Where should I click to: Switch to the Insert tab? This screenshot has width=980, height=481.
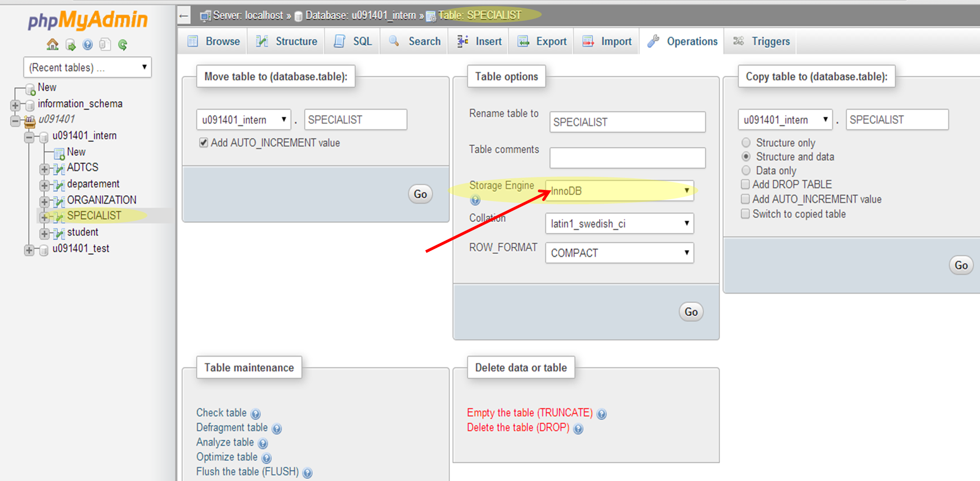(479, 42)
